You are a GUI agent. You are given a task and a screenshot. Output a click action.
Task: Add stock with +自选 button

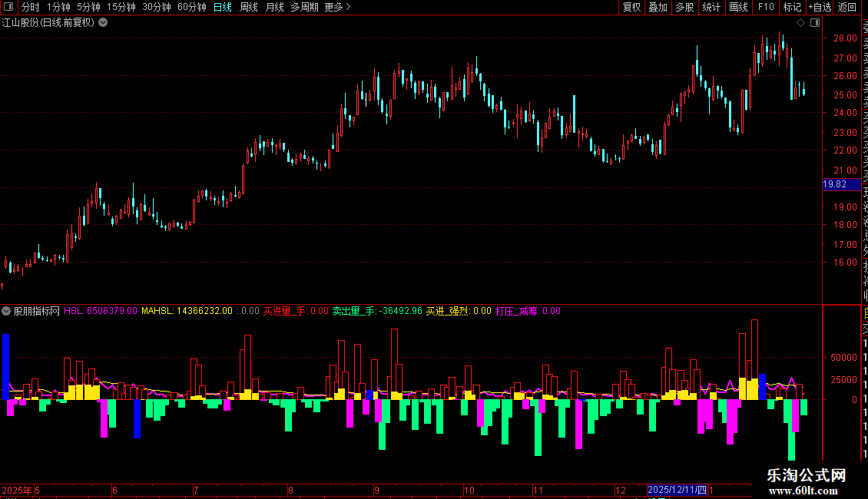820,7
